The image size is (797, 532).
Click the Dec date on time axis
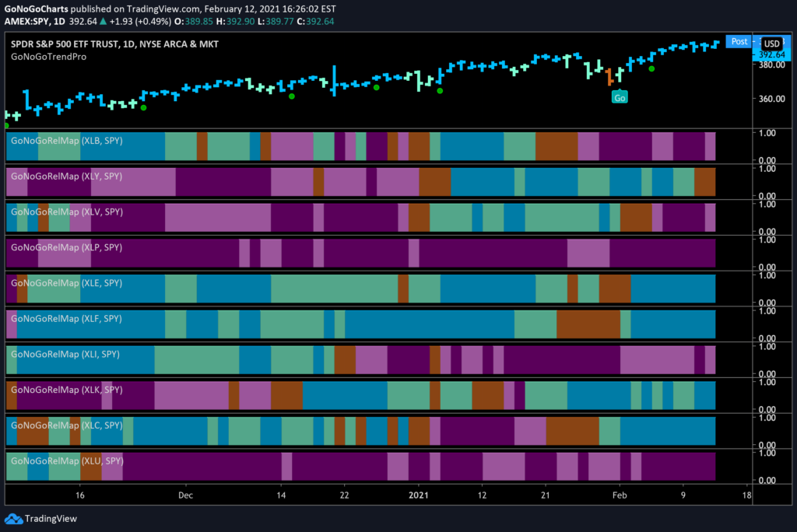click(185, 495)
